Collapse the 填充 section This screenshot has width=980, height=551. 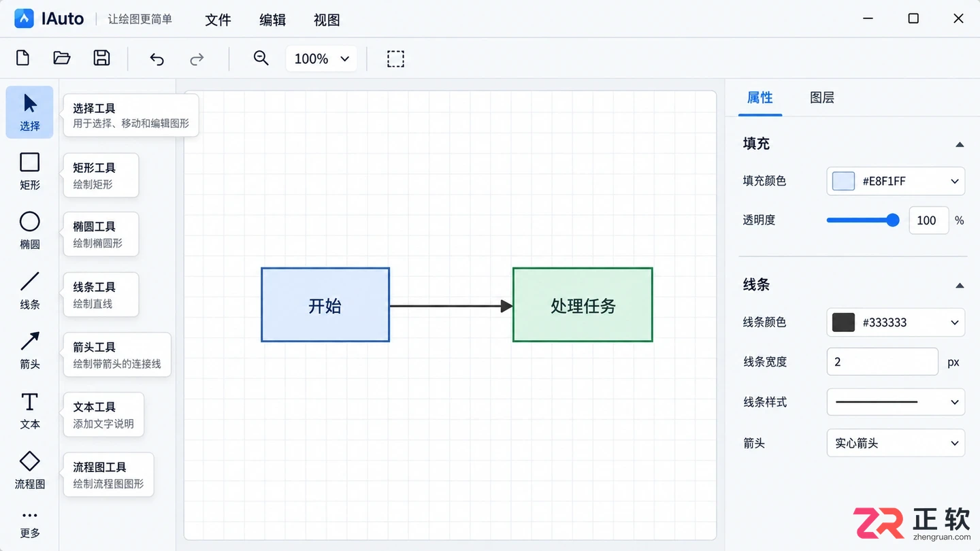click(x=960, y=144)
